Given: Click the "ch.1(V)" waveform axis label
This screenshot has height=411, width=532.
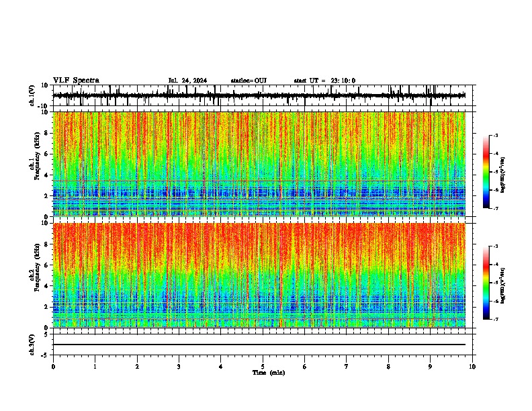Looking at the screenshot, I should point(32,95).
